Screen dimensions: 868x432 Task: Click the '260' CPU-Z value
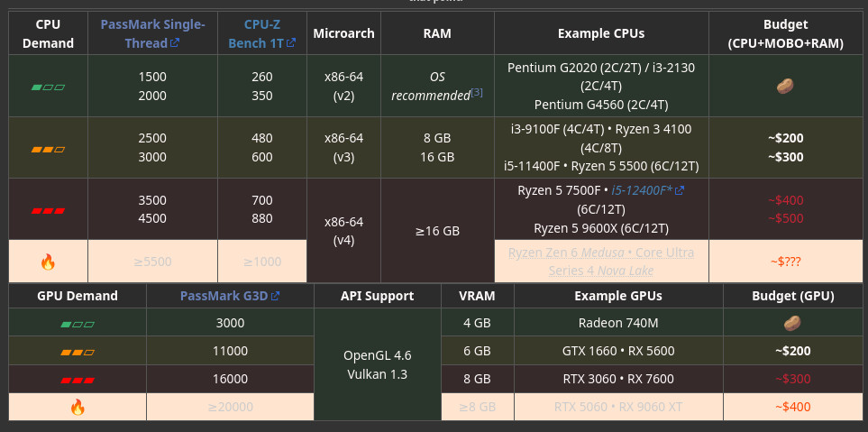261,77
